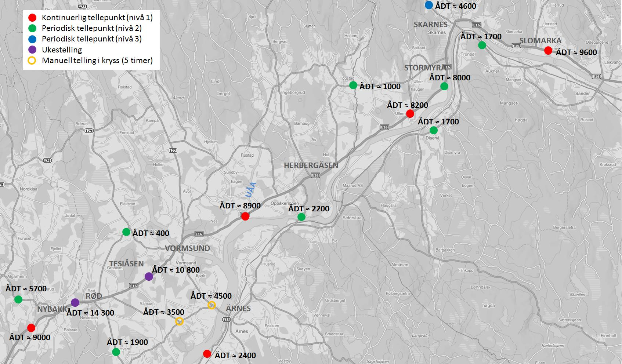622x364 pixels.
Task: Click the 'ÅDT ≈ 2200' value label
Action: click(x=309, y=209)
